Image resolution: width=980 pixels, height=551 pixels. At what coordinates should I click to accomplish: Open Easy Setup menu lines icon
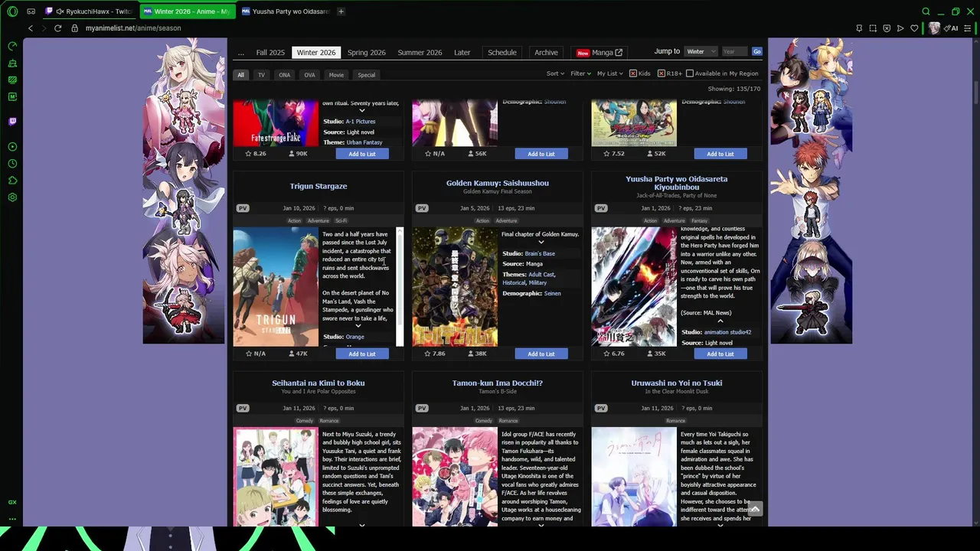coord(967,28)
